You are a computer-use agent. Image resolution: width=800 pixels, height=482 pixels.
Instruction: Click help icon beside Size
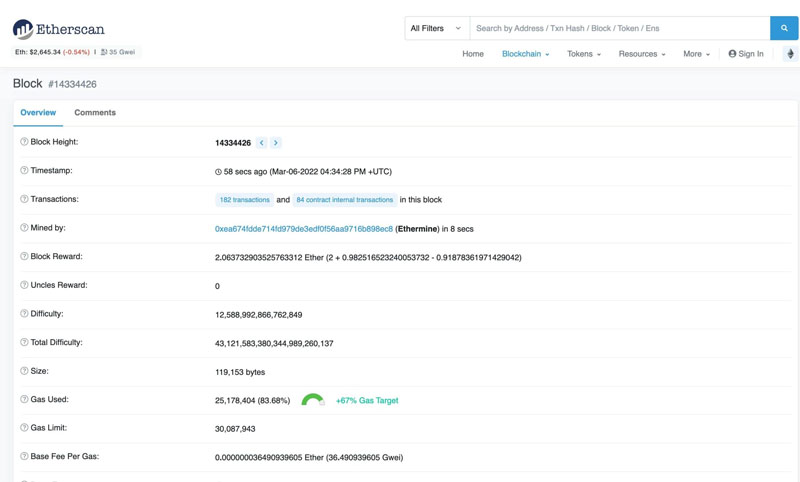click(x=24, y=371)
